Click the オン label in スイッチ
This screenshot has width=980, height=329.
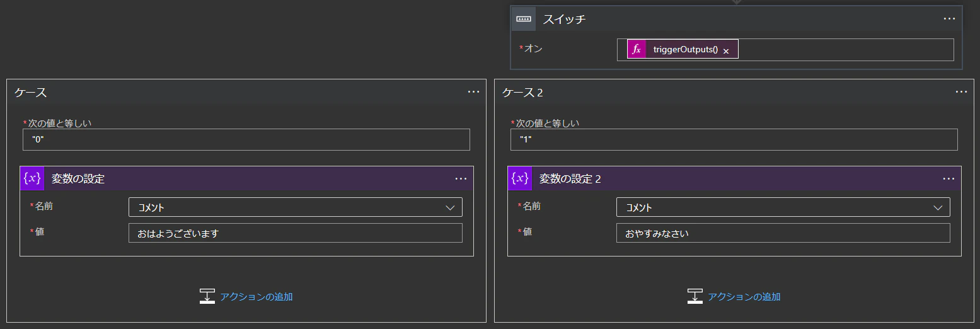click(x=533, y=48)
